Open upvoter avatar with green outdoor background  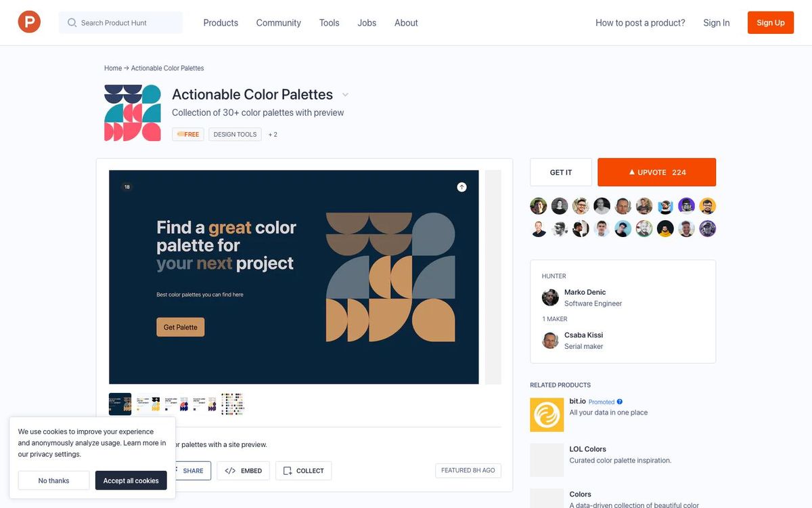539,206
